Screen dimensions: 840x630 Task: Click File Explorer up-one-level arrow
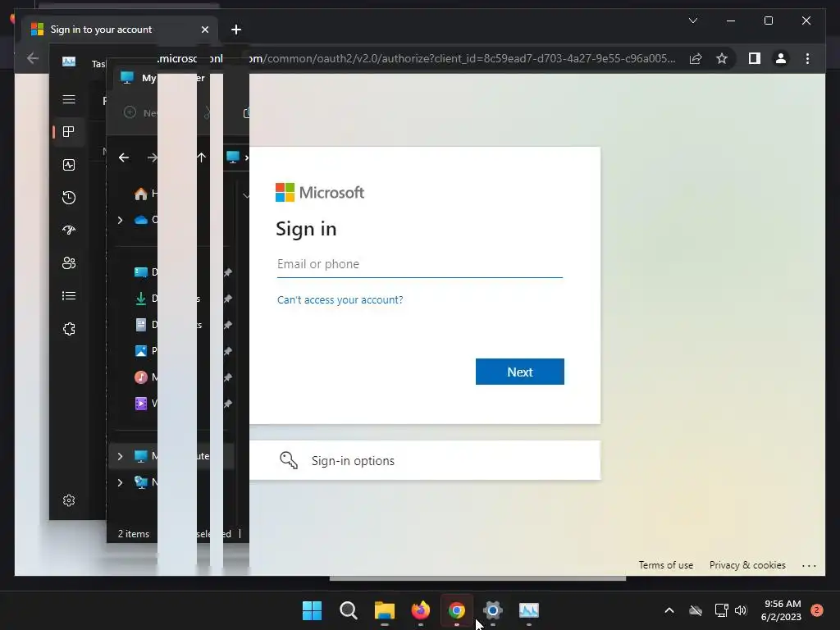202,157
